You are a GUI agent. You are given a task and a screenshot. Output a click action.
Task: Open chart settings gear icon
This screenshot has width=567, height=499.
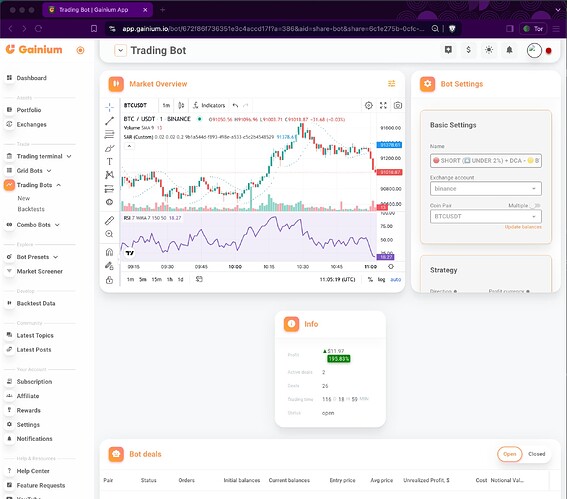(x=368, y=105)
